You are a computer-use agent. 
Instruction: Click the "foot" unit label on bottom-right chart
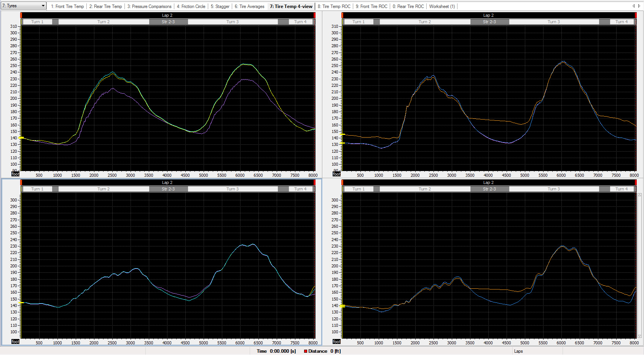pos(336,342)
